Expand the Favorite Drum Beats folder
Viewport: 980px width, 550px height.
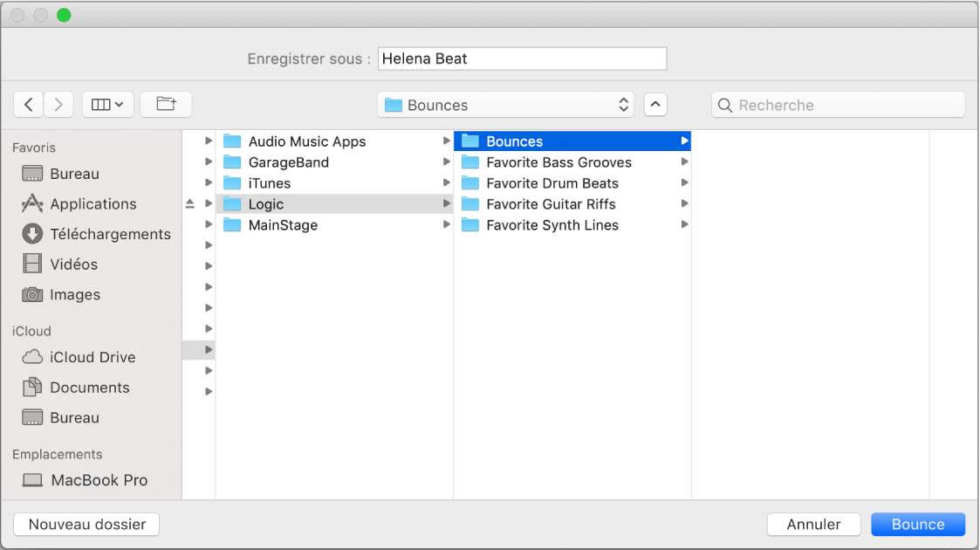pyautogui.click(x=685, y=183)
